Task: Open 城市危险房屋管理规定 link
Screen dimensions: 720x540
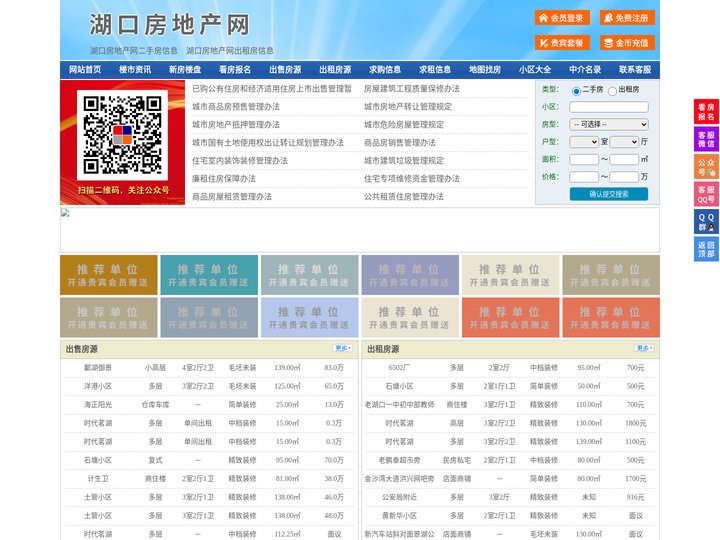Action: 404,124
